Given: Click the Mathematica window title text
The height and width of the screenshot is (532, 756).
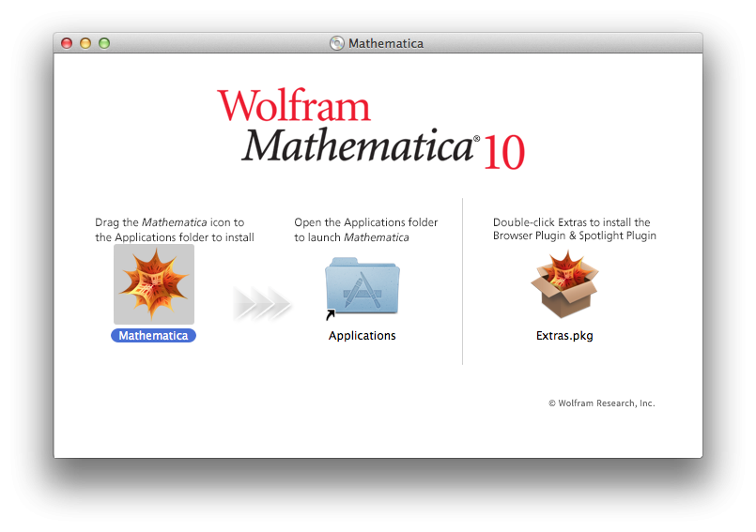Looking at the screenshot, I should click(x=386, y=43).
